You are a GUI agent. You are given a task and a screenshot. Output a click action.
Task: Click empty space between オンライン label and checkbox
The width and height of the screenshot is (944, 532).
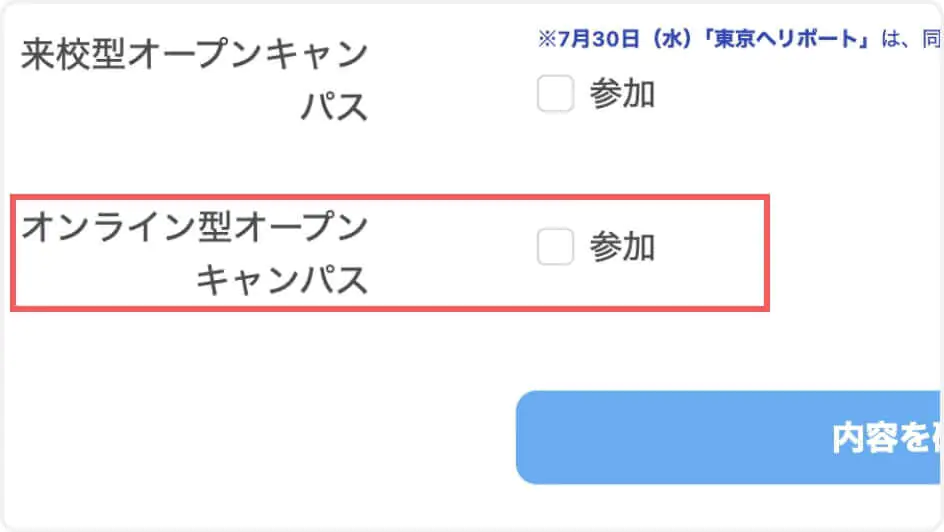tap(450, 250)
